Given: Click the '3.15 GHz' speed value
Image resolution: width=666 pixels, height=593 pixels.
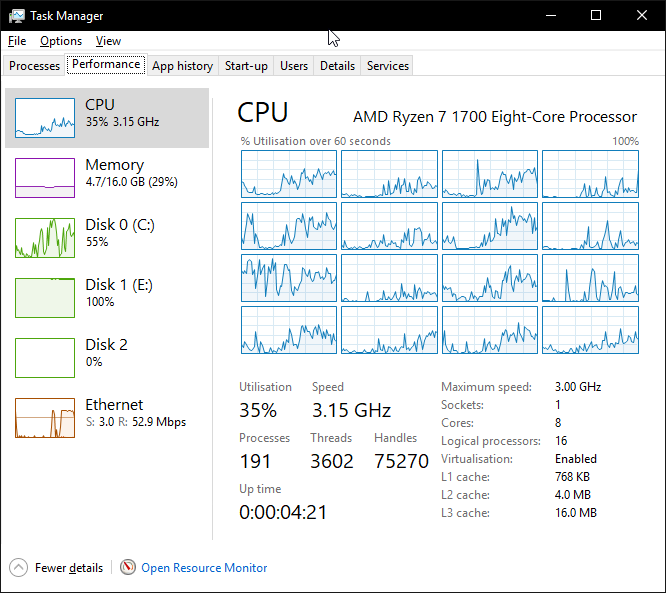Looking at the screenshot, I should pos(351,410).
